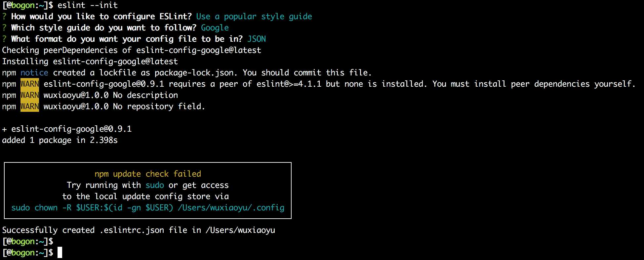
Task: Click yellow 'npm update check failed' heading
Action: click(148, 174)
